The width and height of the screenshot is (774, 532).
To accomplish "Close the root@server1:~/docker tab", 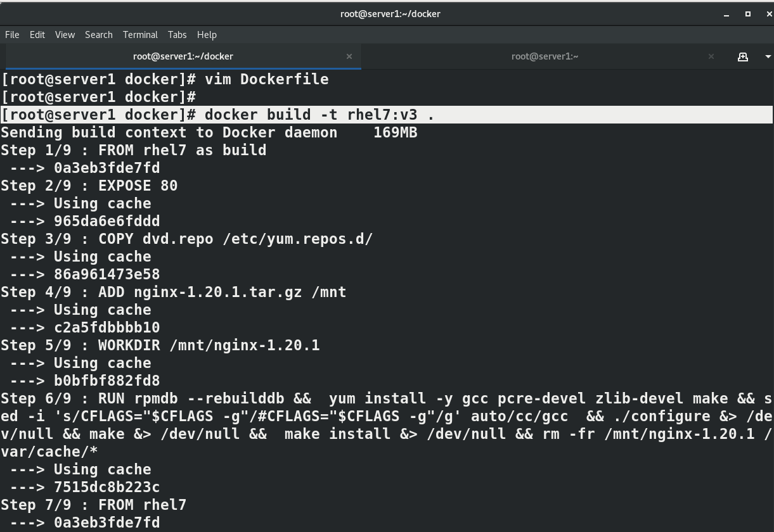I will point(349,56).
